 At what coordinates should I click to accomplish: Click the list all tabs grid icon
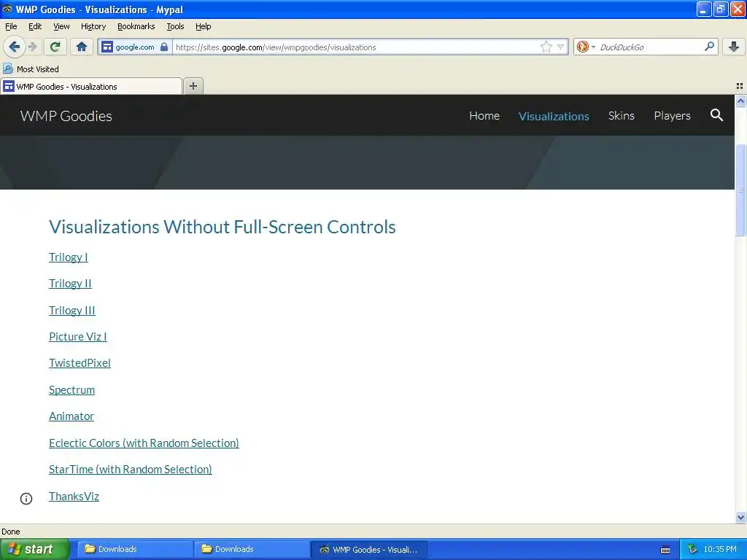740,86
